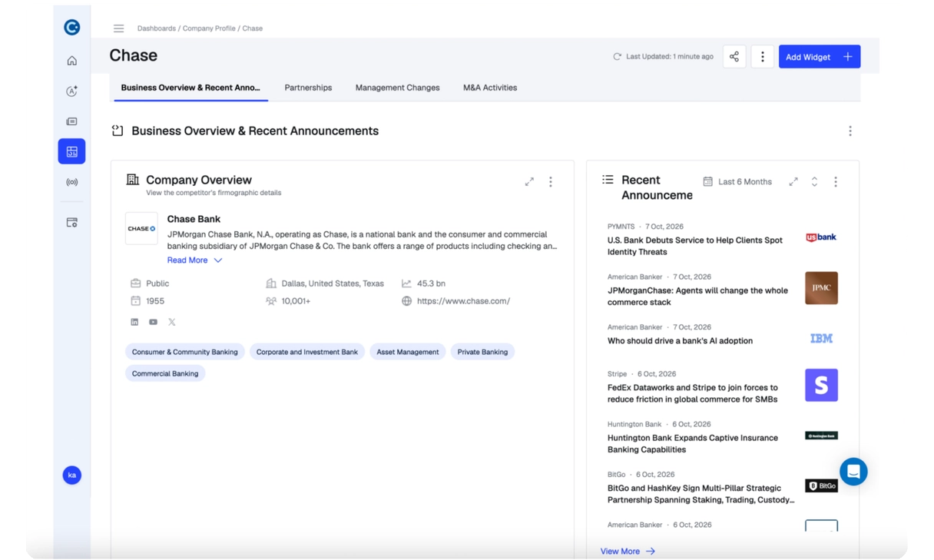Open section options for Business Overview heading
934x560 pixels.
850,131
